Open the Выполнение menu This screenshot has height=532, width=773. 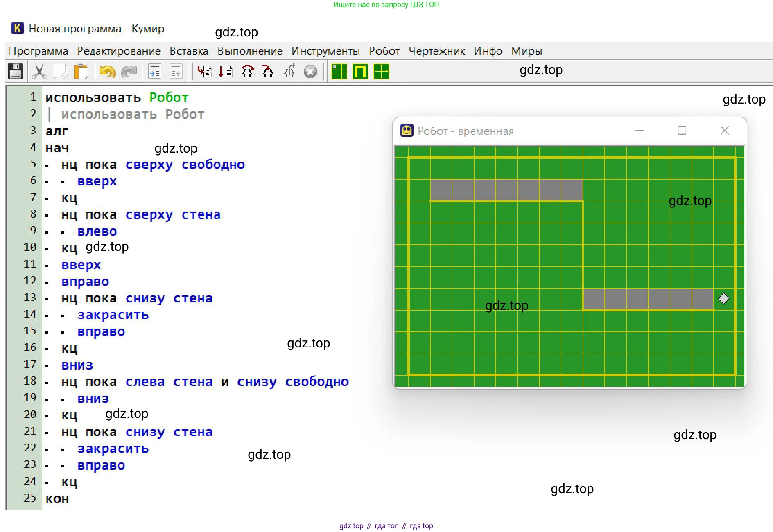(250, 51)
